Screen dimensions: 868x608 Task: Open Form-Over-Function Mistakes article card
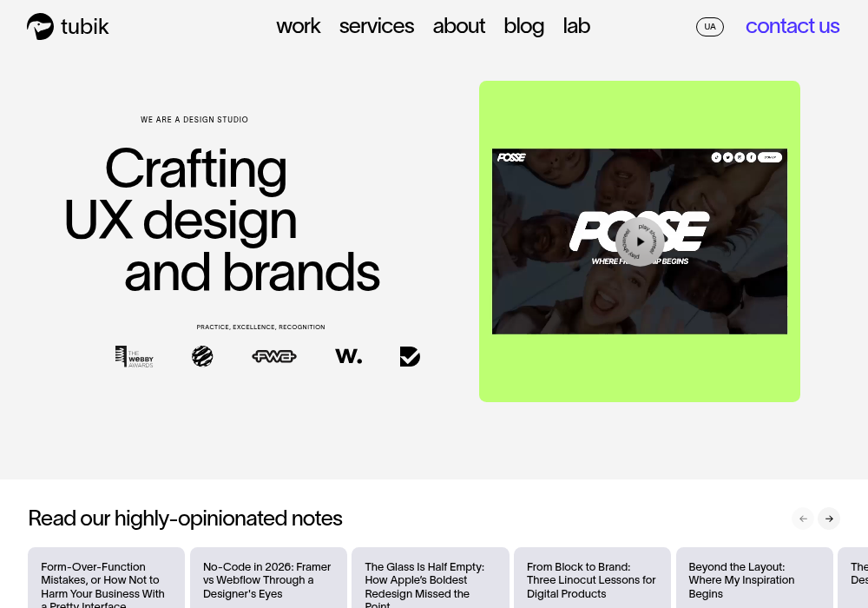pyautogui.click(x=106, y=578)
